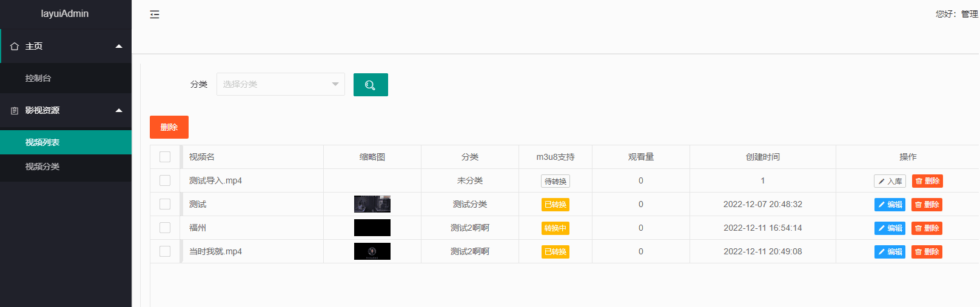Collapse the 主页 menu section arrow
This screenshot has height=307, width=980.
pos(119,47)
